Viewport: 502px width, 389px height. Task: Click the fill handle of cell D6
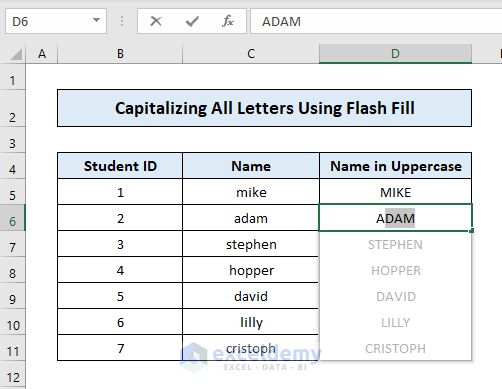coord(471,231)
